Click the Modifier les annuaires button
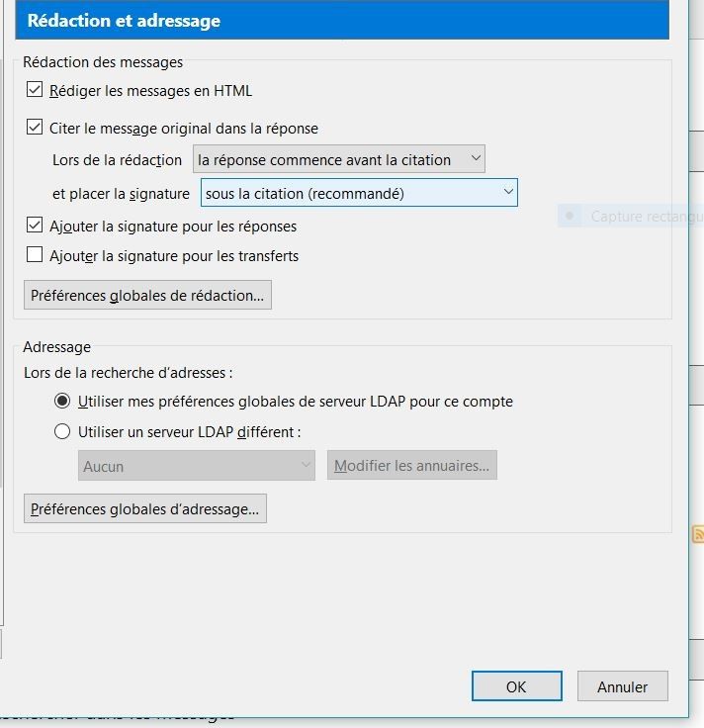This screenshot has width=704, height=728. pos(411,466)
